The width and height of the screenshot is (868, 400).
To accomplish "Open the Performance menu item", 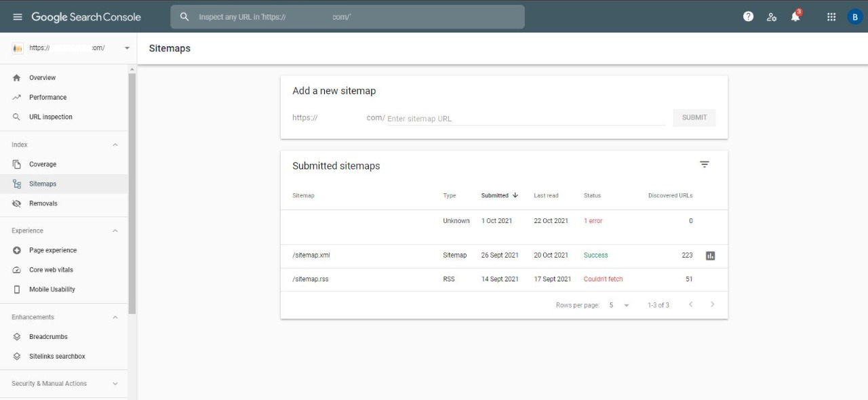I will [64, 98].
